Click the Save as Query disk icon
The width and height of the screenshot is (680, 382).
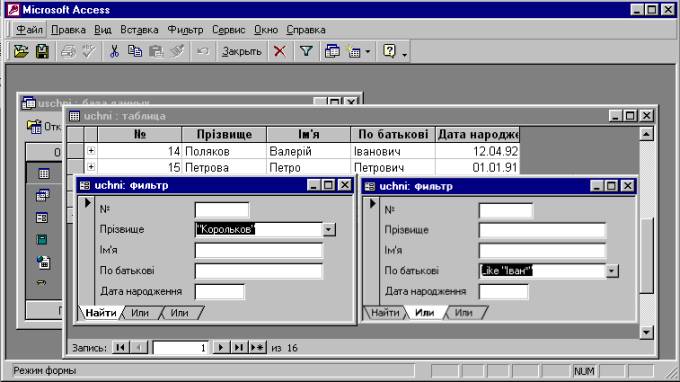42,51
